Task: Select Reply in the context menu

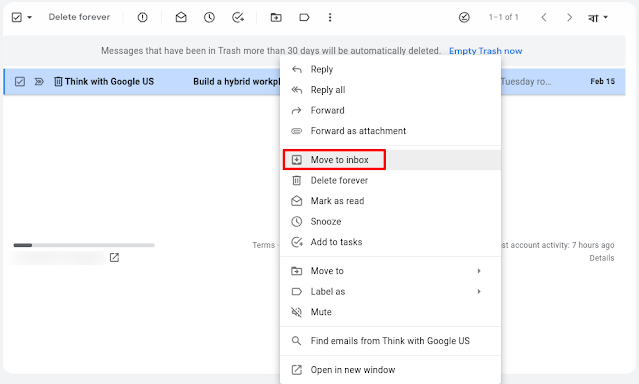Action: point(390,69)
